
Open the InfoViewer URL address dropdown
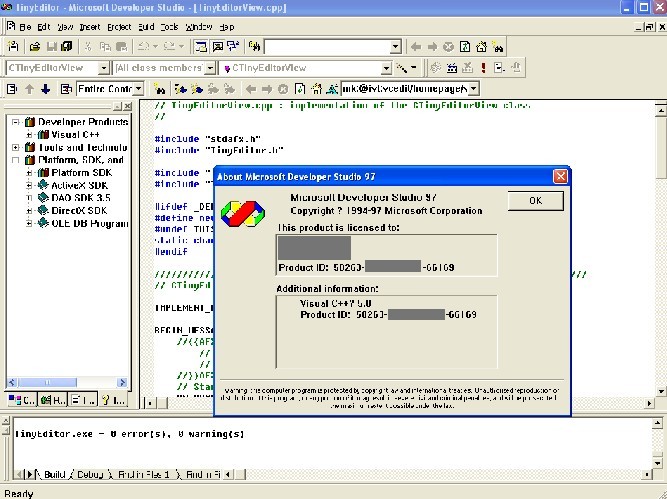[473, 89]
